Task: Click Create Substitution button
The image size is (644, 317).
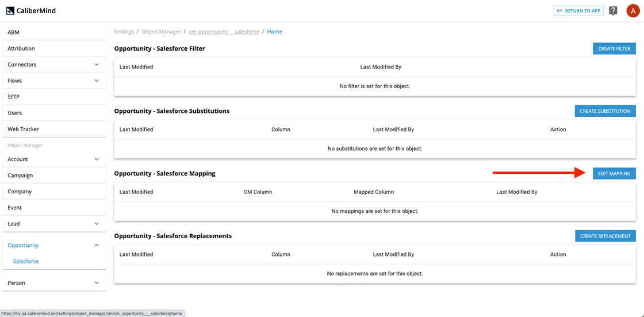Action: pos(605,111)
